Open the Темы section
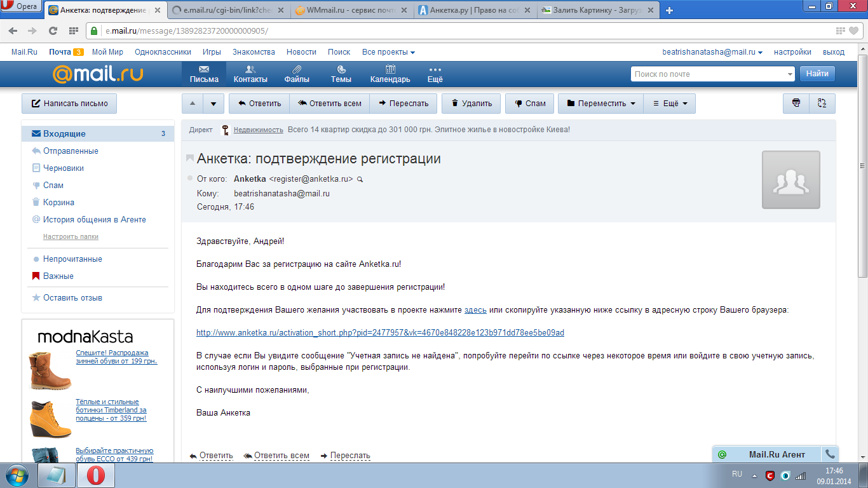868x488 pixels. click(341, 74)
